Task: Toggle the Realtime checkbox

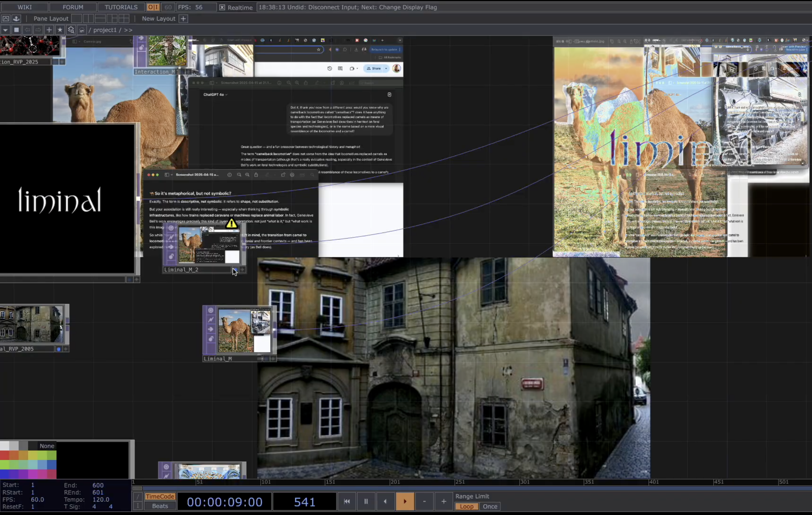Action: point(222,8)
